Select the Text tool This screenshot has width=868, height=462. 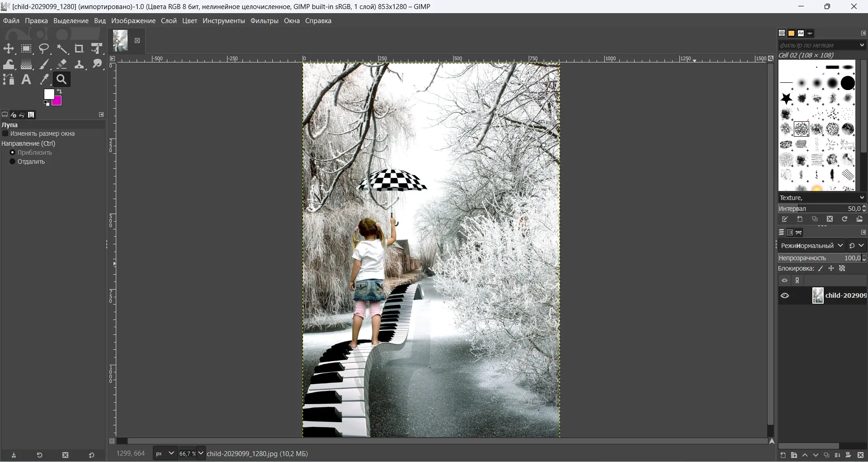coord(26,80)
